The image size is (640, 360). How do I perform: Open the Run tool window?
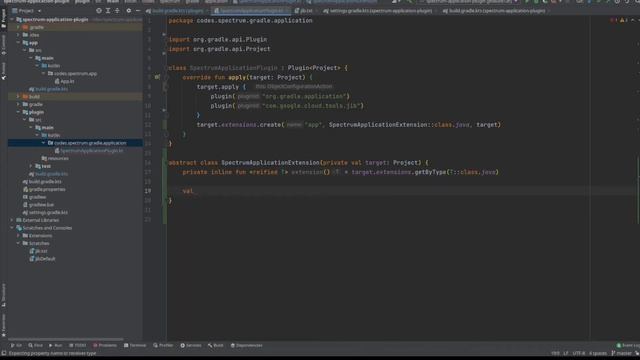[56, 345]
